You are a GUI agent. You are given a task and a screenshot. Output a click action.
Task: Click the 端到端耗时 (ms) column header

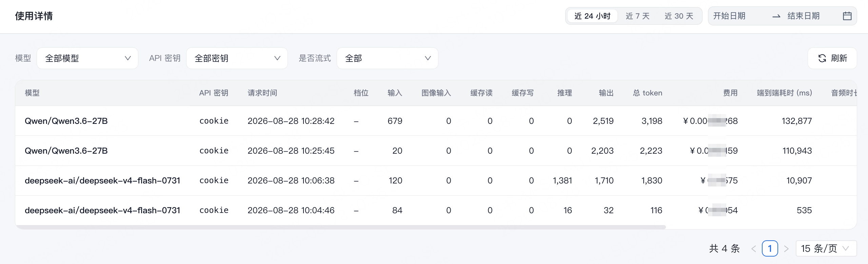click(785, 93)
